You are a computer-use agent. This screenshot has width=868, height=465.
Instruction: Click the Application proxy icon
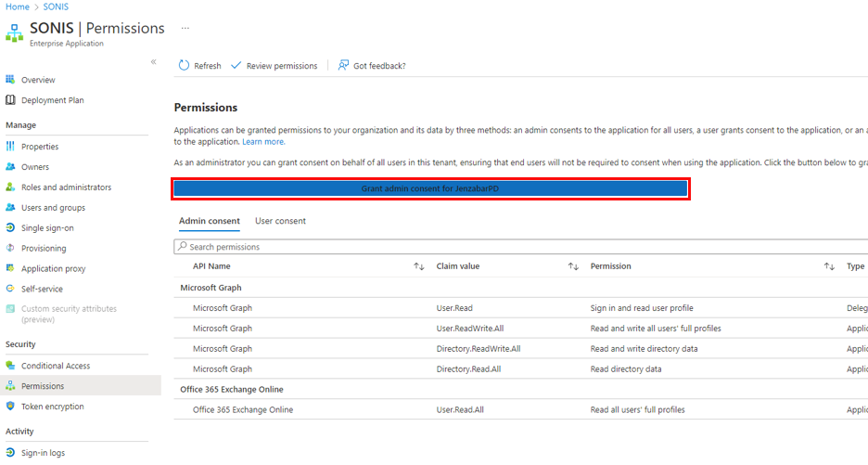[x=10, y=268]
